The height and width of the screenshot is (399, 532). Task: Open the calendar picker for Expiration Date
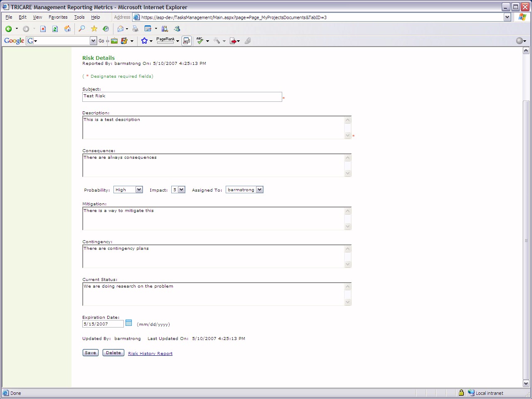[x=129, y=323]
